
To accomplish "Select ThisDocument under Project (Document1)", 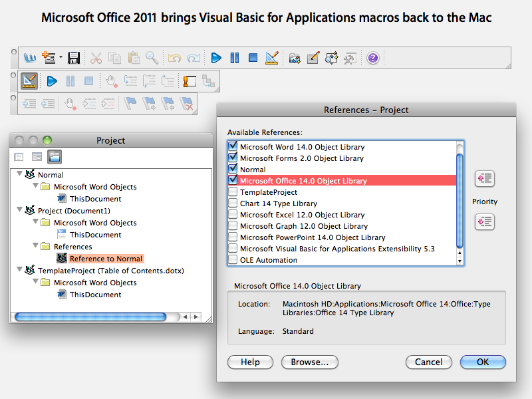I will [95, 235].
